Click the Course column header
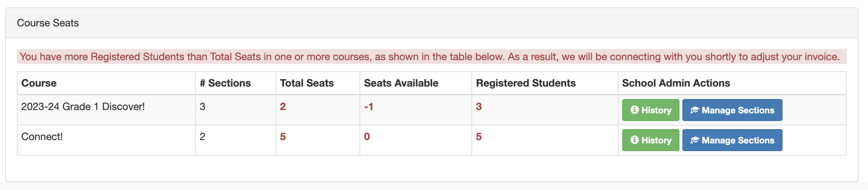The width and height of the screenshot is (868, 190). click(39, 83)
